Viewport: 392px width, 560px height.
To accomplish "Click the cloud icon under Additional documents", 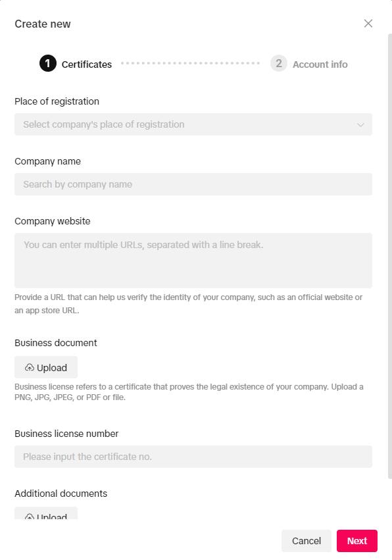I will 30,516.
